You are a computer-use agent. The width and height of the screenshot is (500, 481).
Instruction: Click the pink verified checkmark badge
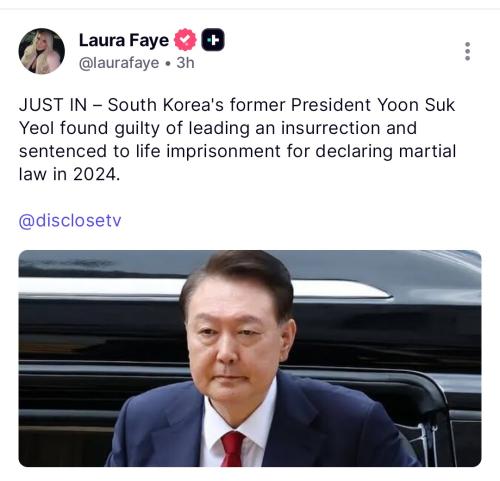coord(185,40)
